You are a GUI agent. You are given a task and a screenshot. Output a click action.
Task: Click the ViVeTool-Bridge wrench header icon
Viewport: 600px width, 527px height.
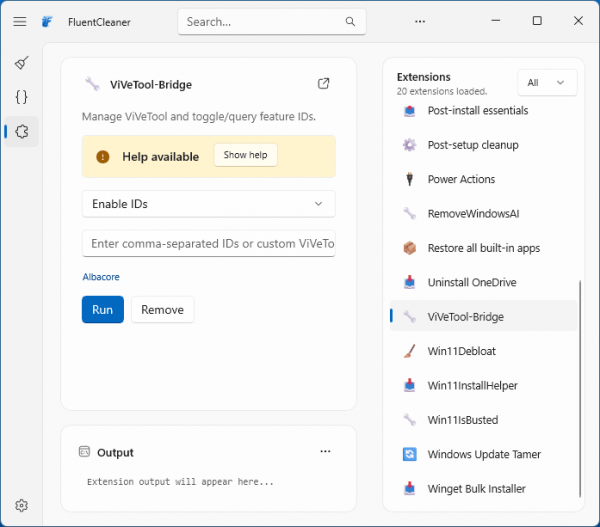coord(92,84)
